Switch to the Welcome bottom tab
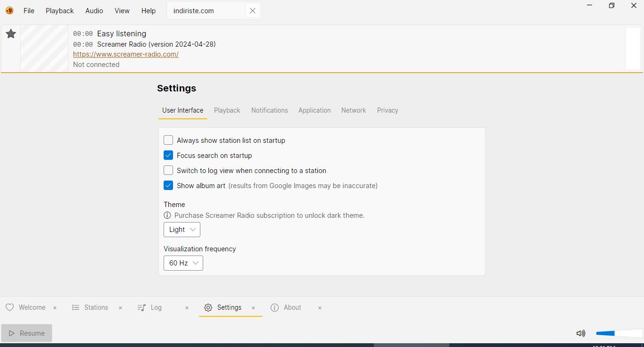 tap(32, 307)
